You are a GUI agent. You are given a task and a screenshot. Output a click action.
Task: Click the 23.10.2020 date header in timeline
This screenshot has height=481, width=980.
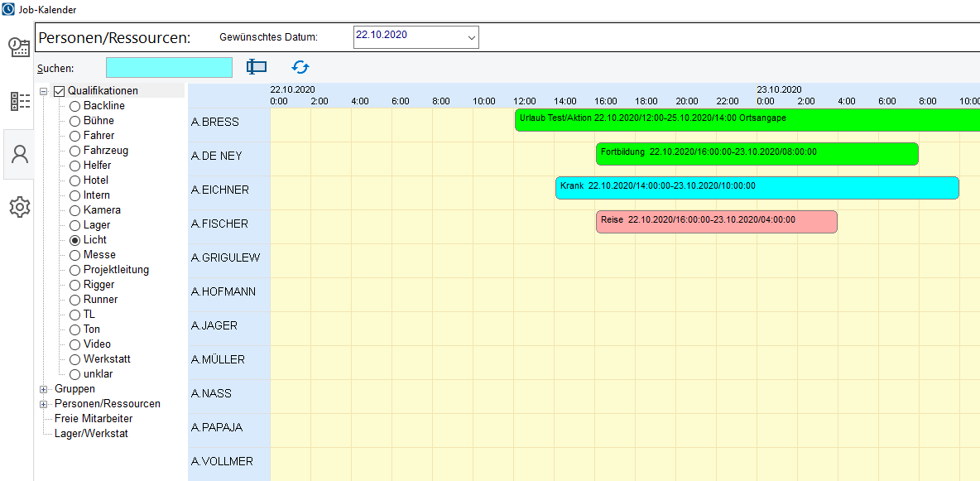780,89
